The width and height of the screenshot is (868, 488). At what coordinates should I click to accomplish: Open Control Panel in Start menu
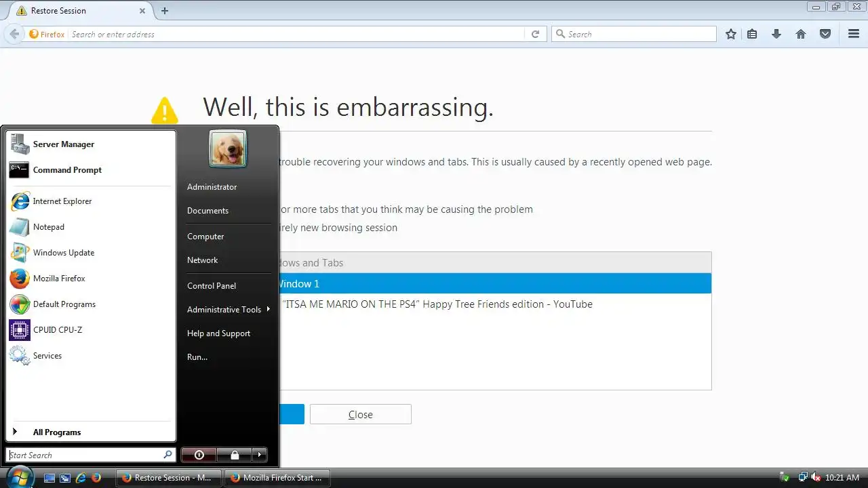coord(228,286)
